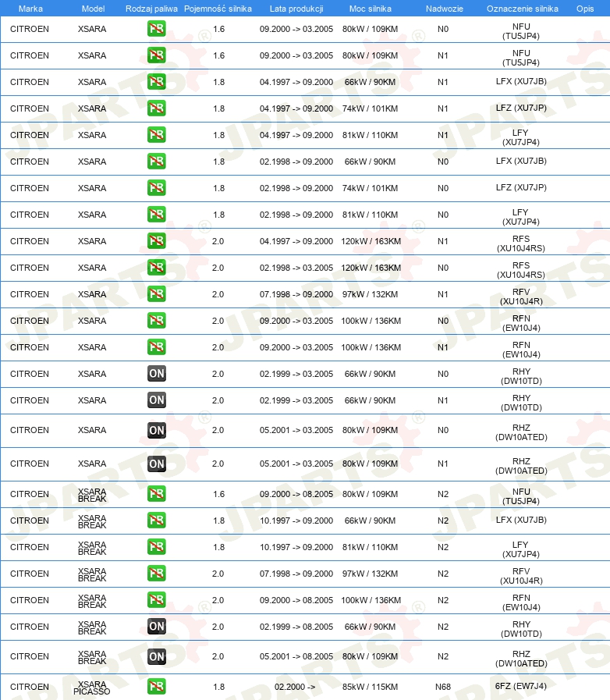Click ON diesel icon for RHY (DW10TD) N1 row
Image resolution: width=610 pixels, height=700 pixels.
(x=157, y=400)
